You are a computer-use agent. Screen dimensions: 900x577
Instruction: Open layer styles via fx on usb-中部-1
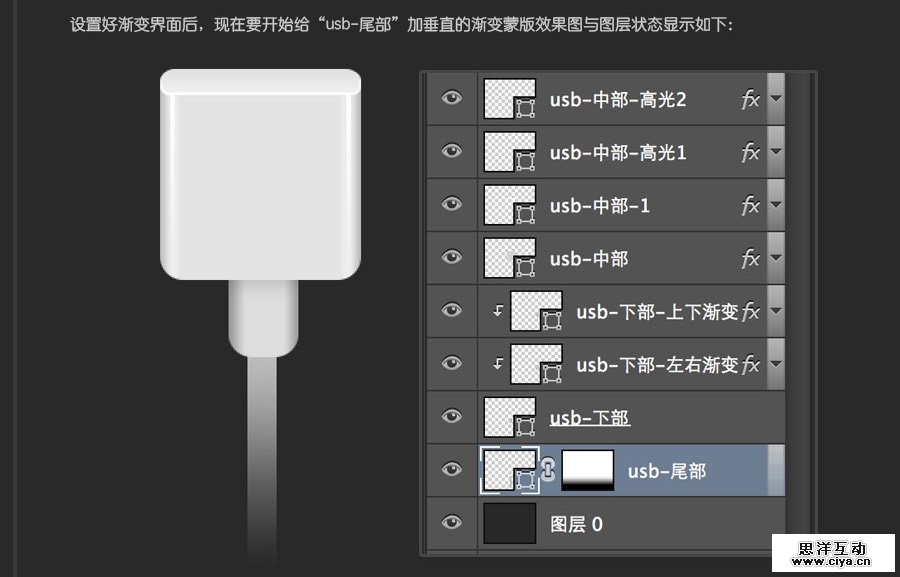[752, 205]
